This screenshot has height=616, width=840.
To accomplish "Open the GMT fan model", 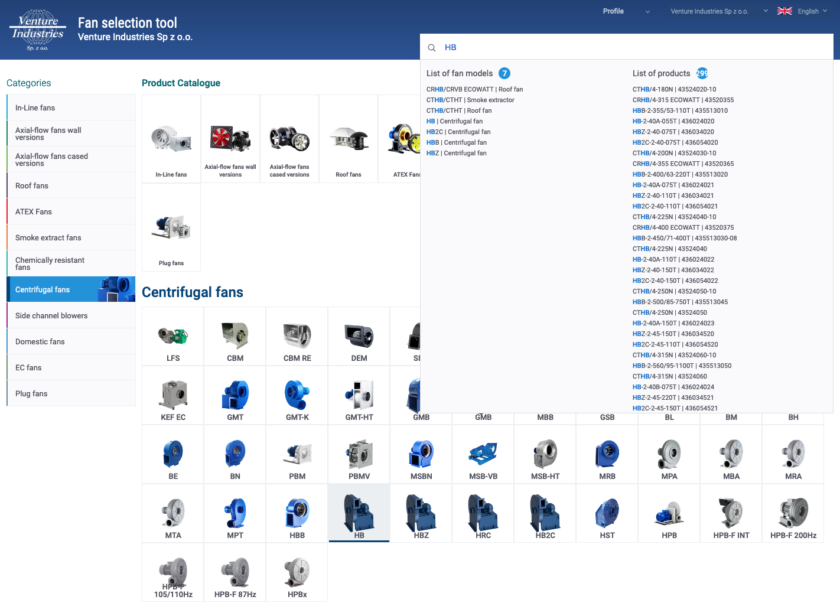I will point(235,395).
